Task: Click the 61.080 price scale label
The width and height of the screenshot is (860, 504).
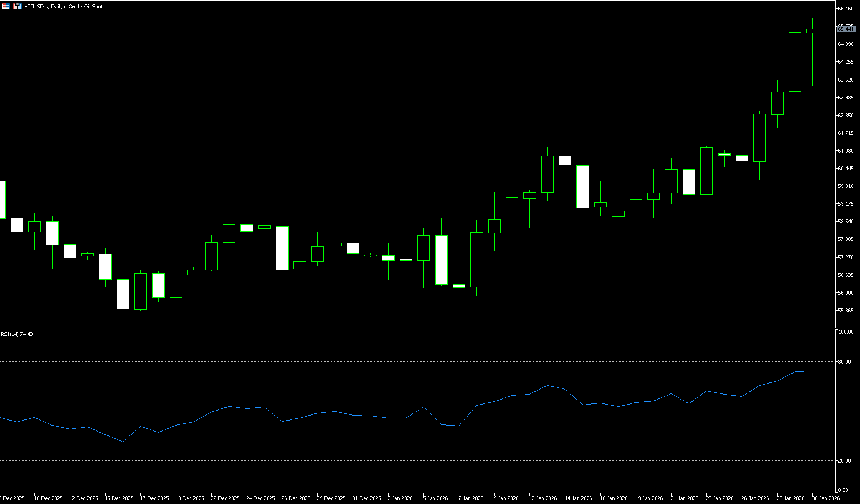Action: tap(846, 151)
